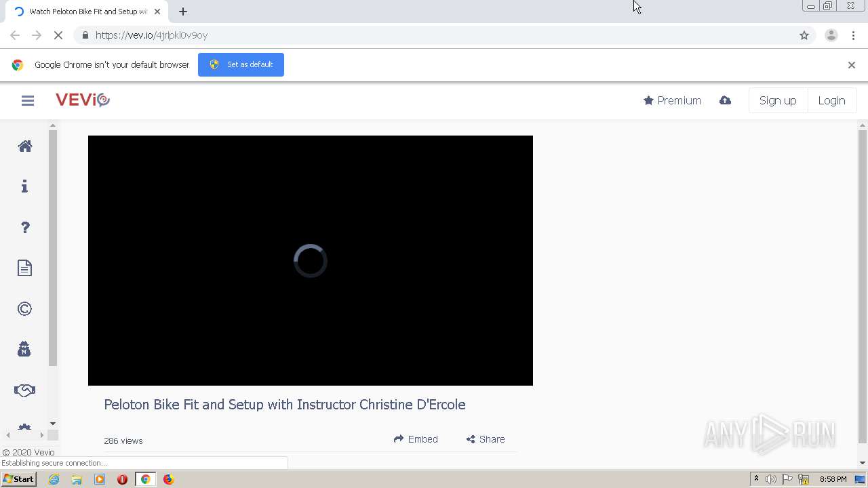The width and height of the screenshot is (868, 488).
Task: Click the cloud upload icon in header
Action: pos(725,100)
